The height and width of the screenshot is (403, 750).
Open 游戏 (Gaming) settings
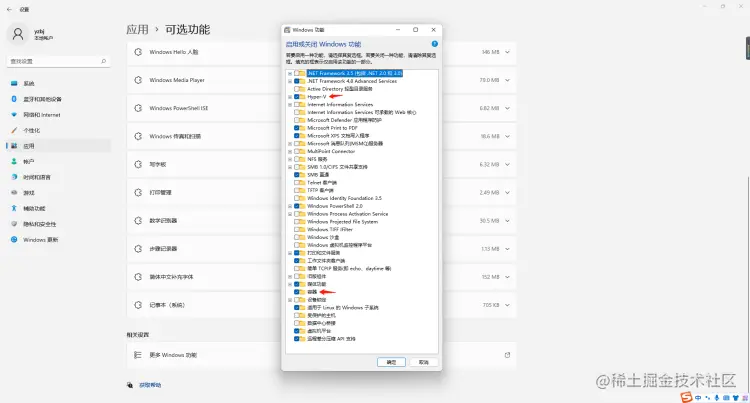tap(58, 193)
